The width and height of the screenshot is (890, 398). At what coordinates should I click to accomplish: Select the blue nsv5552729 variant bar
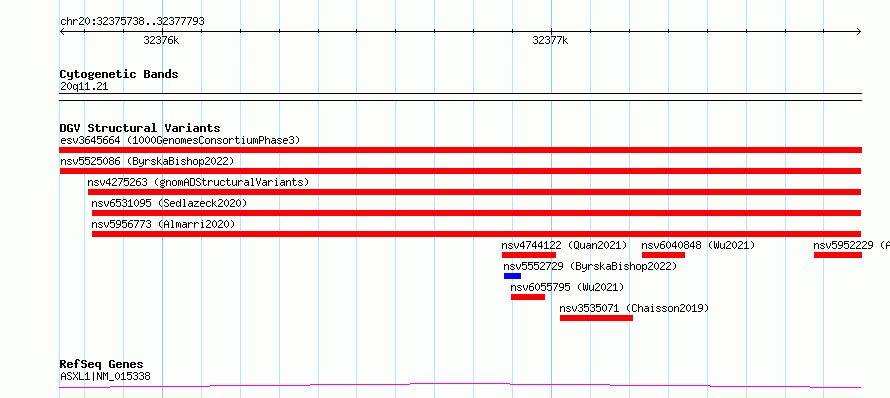pos(512,276)
